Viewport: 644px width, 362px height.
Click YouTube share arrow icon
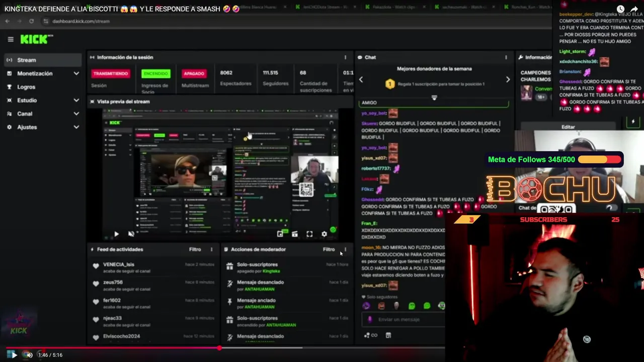tap(634, 9)
